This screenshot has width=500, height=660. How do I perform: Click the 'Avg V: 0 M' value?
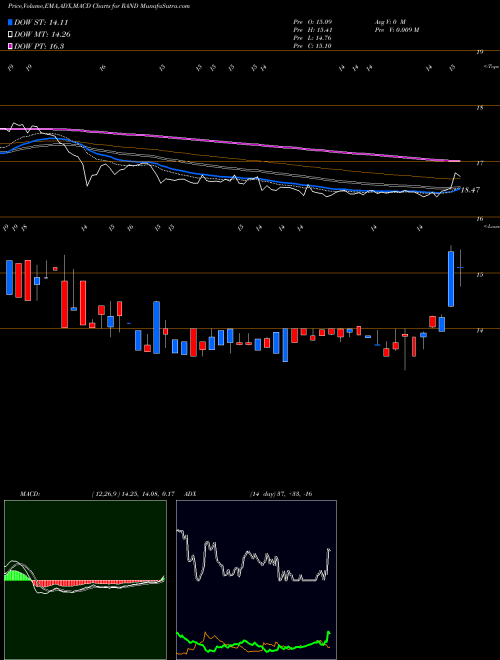[x=389, y=22]
